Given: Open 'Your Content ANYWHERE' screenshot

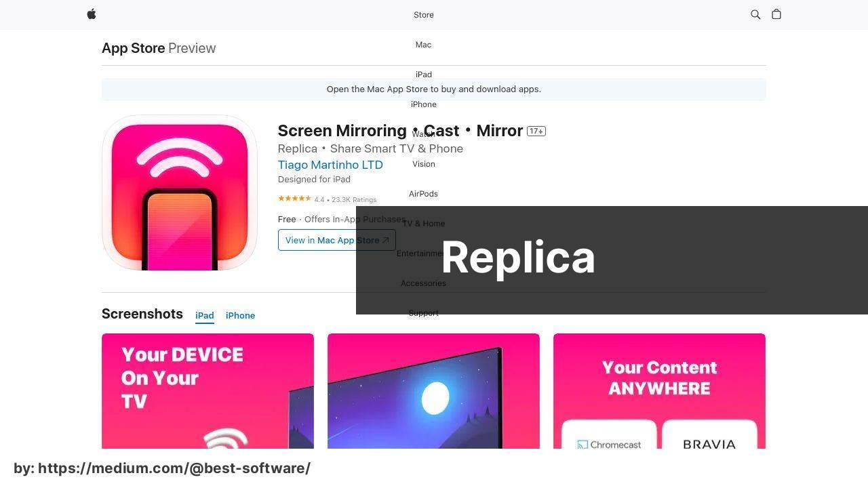Looking at the screenshot, I should point(659,391).
